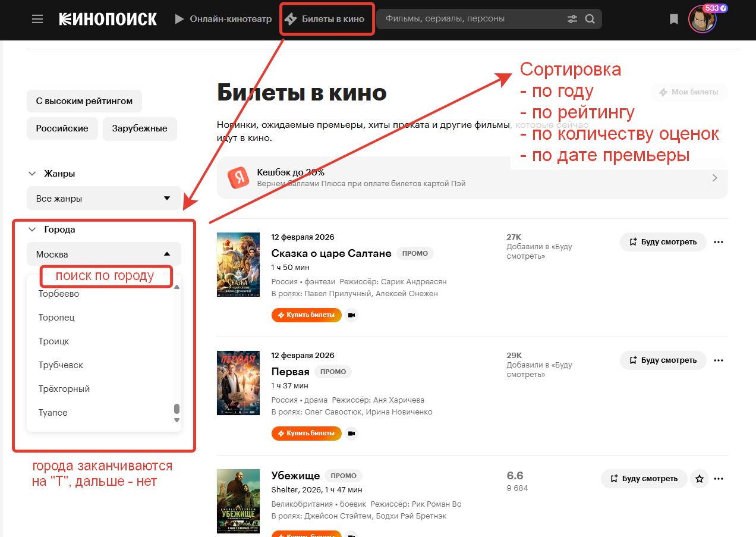
Task: Click the user profile avatar
Action: [x=701, y=20]
